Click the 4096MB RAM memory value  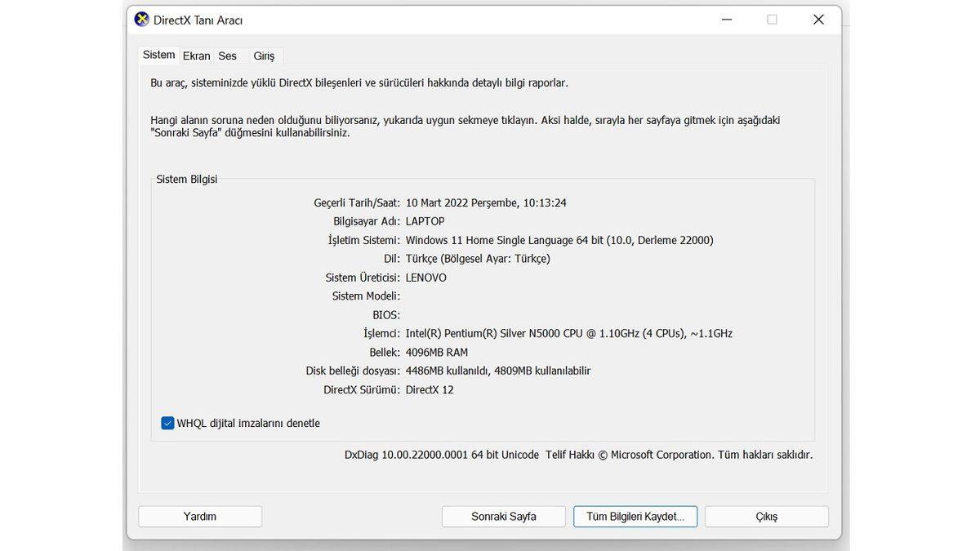pyautogui.click(x=437, y=352)
